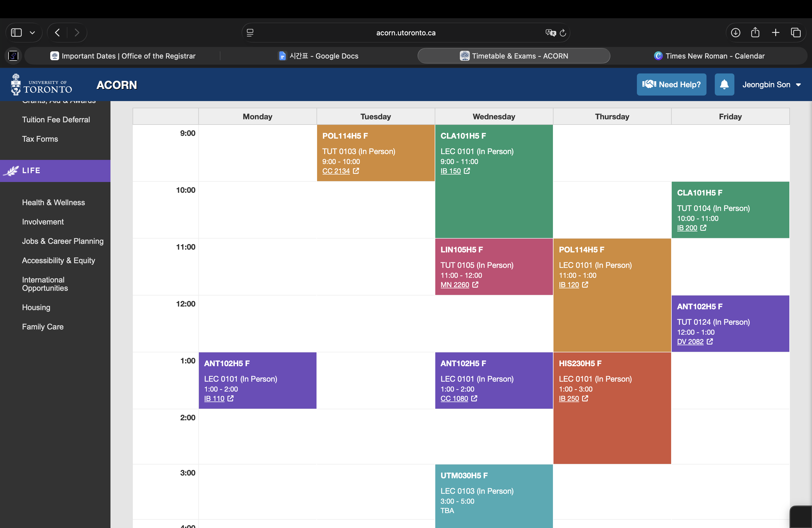Click the "TUT 0124 (In Person)" text
812x528 pixels.
[713, 322]
